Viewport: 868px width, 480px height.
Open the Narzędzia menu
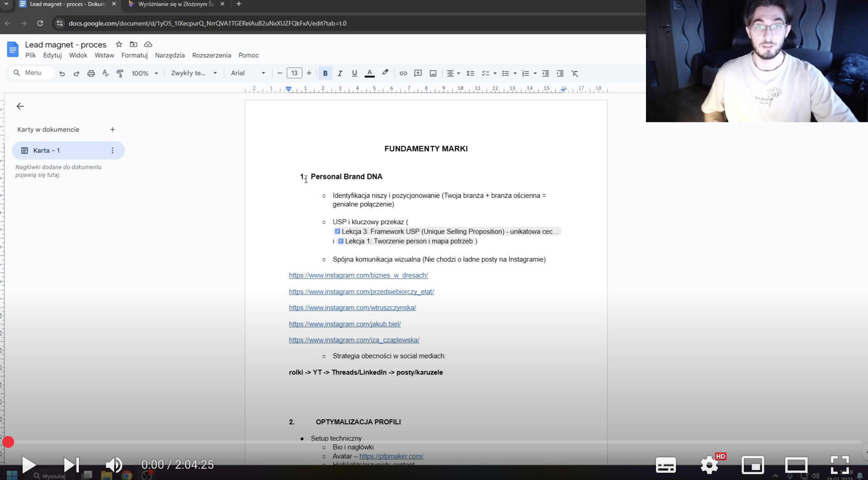(170, 55)
